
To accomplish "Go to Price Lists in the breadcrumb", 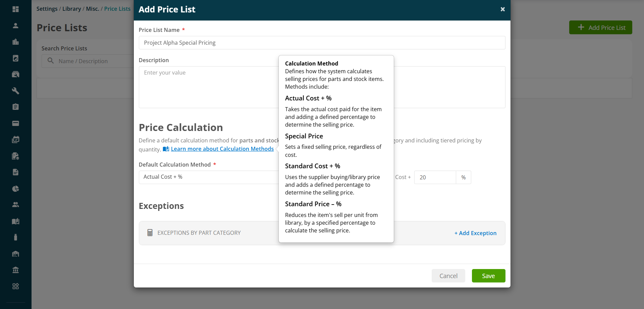I will (x=117, y=9).
